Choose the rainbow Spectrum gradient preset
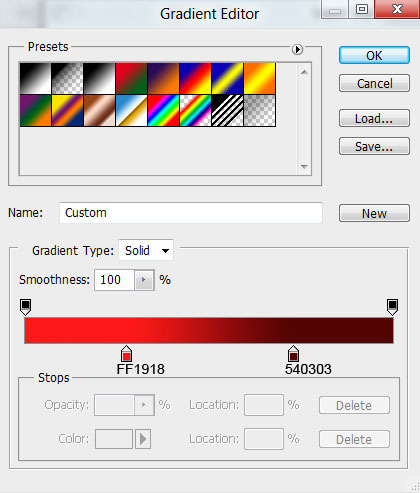Viewport: 420px width, 493px height. point(163,110)
